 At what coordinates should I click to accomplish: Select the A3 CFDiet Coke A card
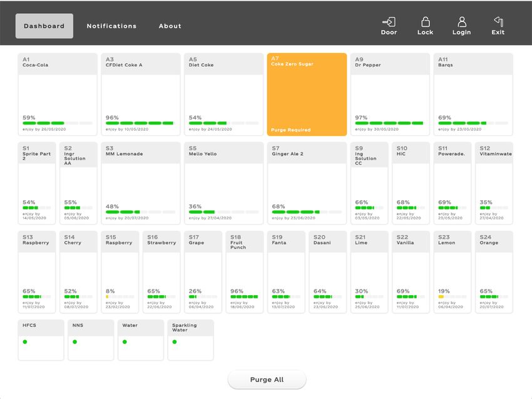(141, 94)
